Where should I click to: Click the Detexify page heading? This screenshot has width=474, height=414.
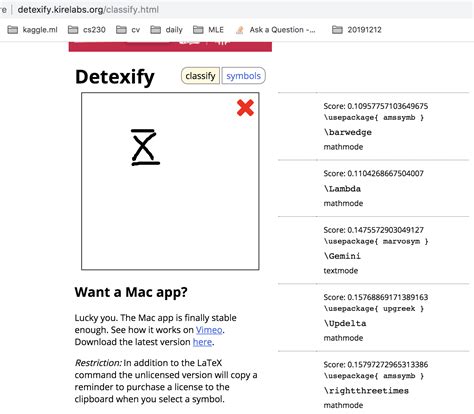(x=115, y=77)
